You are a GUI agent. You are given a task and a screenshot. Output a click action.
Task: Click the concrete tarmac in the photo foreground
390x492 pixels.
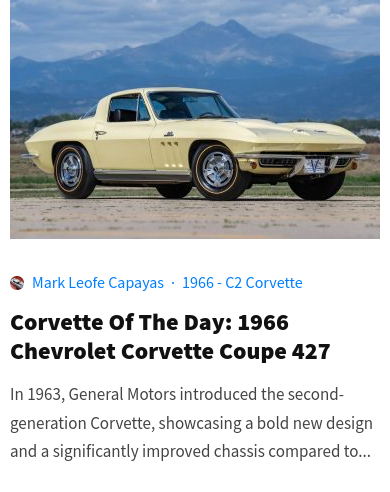click(195, 218)
